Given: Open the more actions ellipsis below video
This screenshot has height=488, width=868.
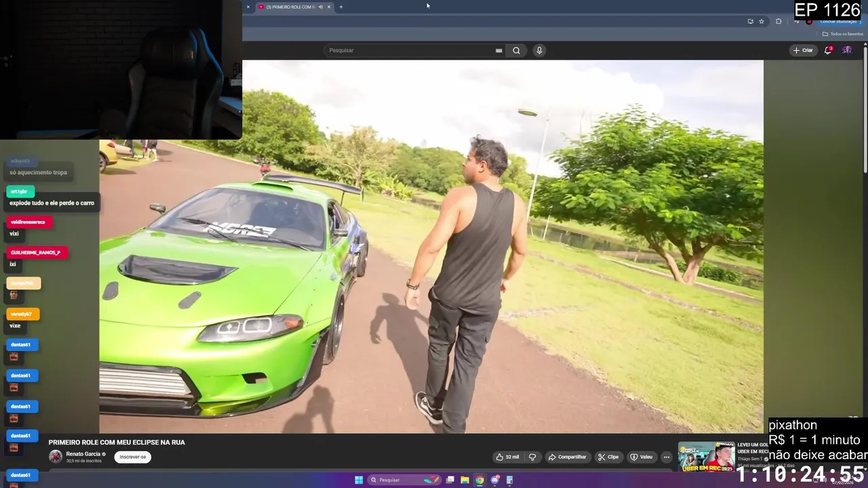Looking at the screenshot, I should (x=667, y=457).
